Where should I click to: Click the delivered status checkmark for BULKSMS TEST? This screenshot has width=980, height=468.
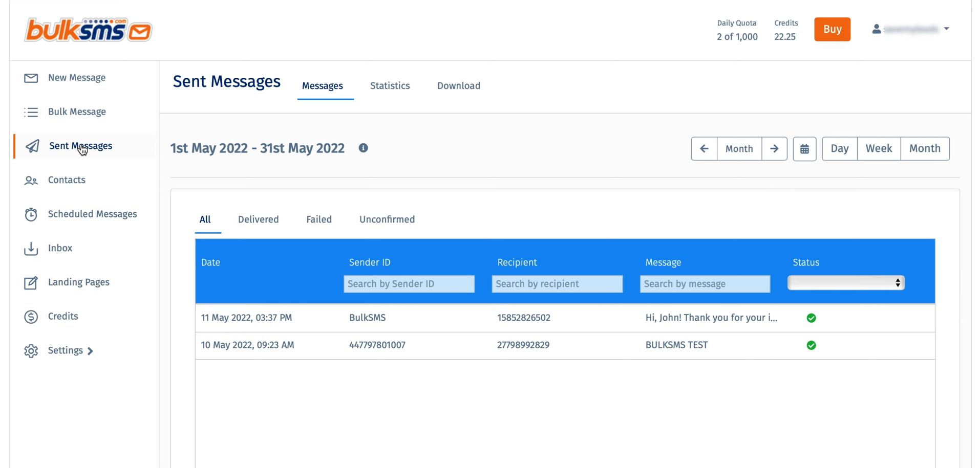pos(811,345)
